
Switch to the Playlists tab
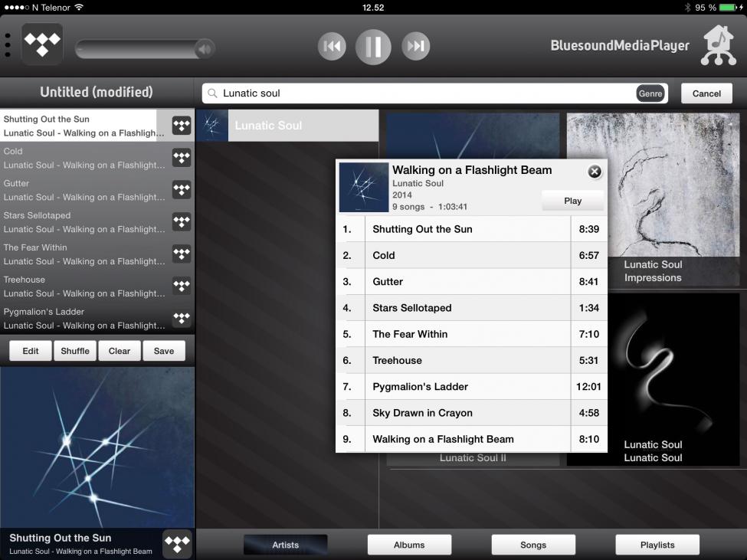[657, 545]
